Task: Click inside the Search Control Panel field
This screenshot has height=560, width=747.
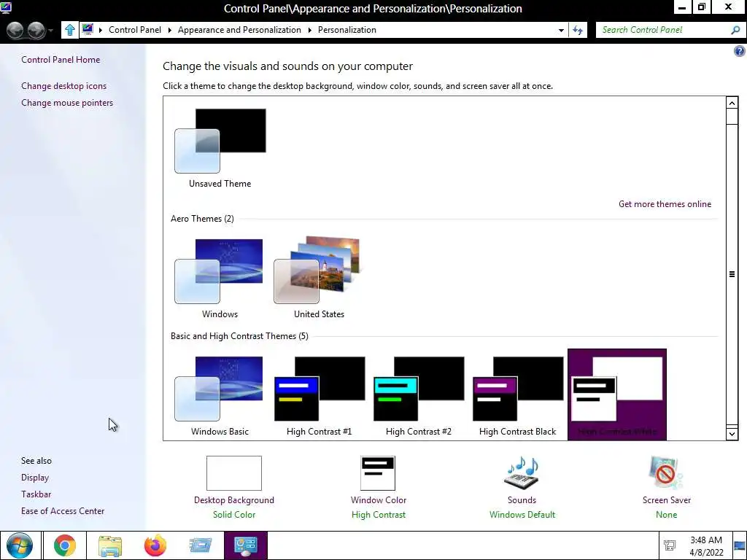Action: pyautogui.click(x=665, y=30)
